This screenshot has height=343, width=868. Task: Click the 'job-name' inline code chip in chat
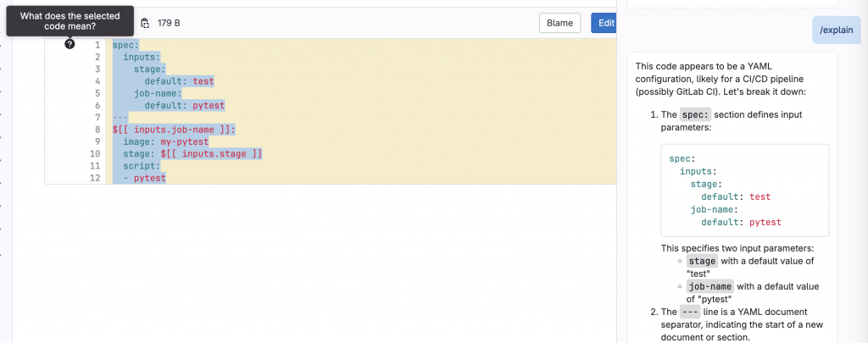point(710,286)
